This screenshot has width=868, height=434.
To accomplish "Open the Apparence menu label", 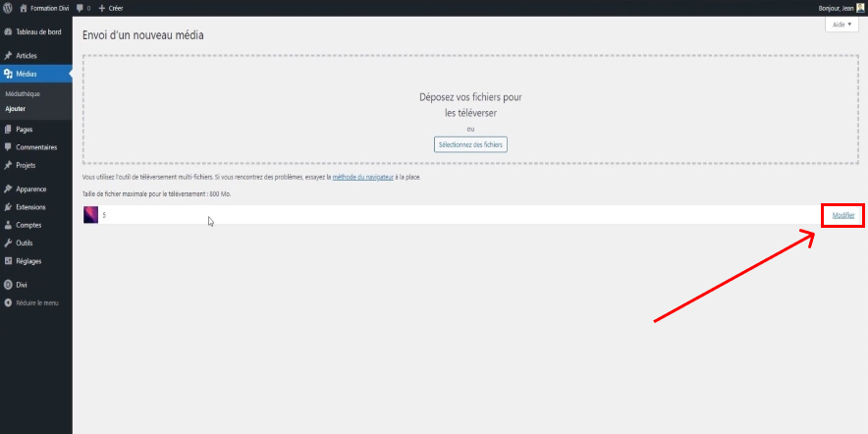I will pos(31,190).
